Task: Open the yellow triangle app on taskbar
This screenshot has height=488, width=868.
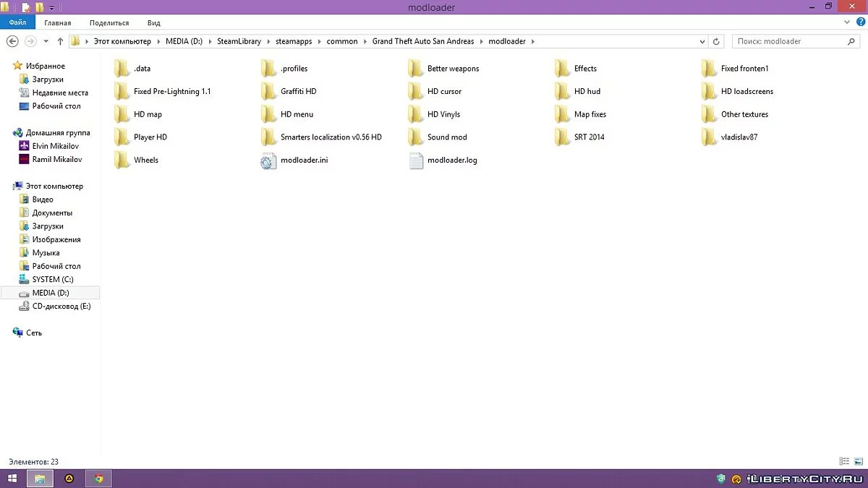Action: tap(69, 479)
